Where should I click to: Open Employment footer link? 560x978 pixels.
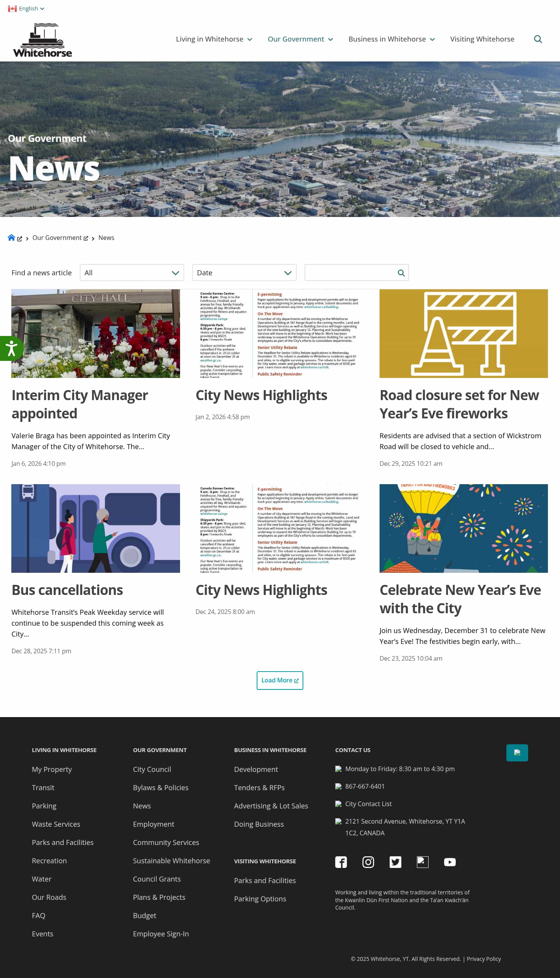pyautogui.click(x=154, y=824)
